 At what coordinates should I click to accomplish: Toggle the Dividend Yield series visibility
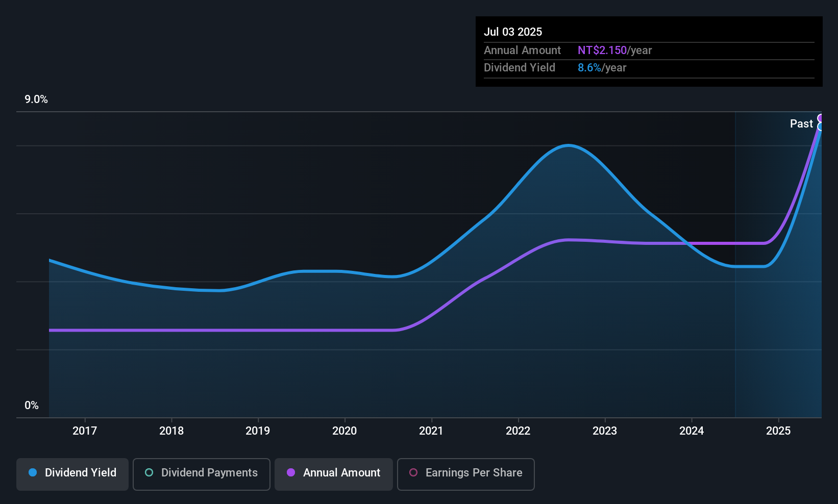coord(72,473)
